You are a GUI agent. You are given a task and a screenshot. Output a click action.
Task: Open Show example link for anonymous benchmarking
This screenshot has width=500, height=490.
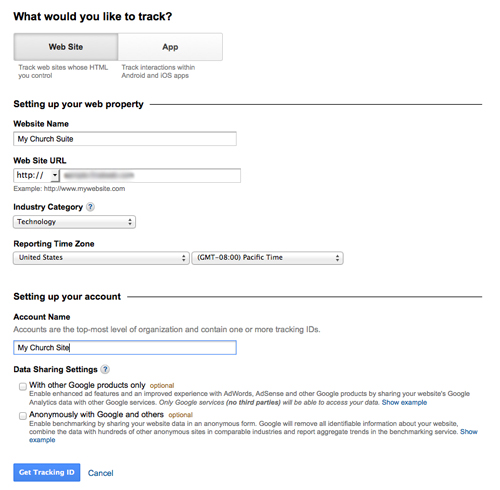coord(469,432)
